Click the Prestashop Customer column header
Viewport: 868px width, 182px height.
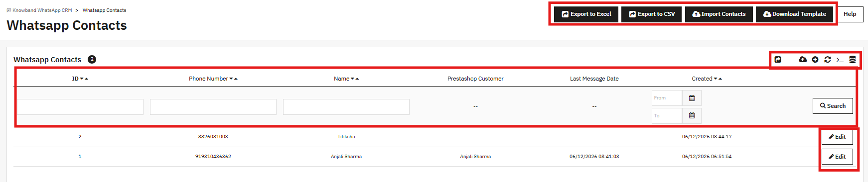475,79
